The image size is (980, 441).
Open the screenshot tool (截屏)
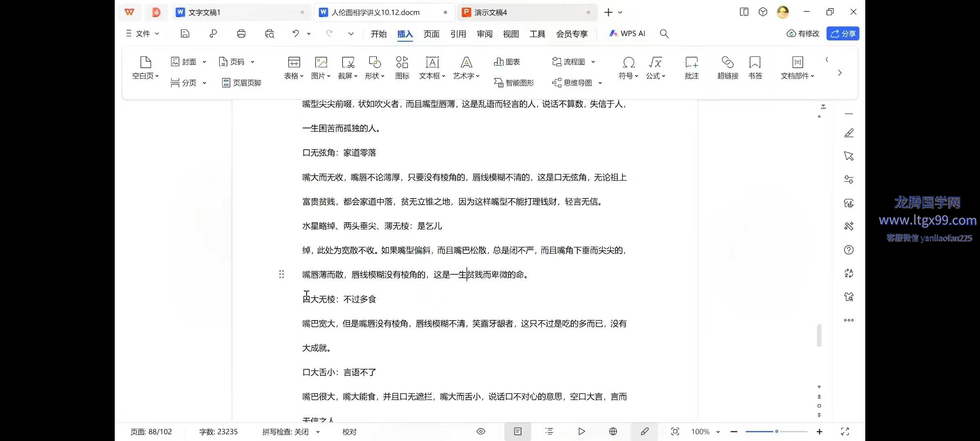click(348, 68)
